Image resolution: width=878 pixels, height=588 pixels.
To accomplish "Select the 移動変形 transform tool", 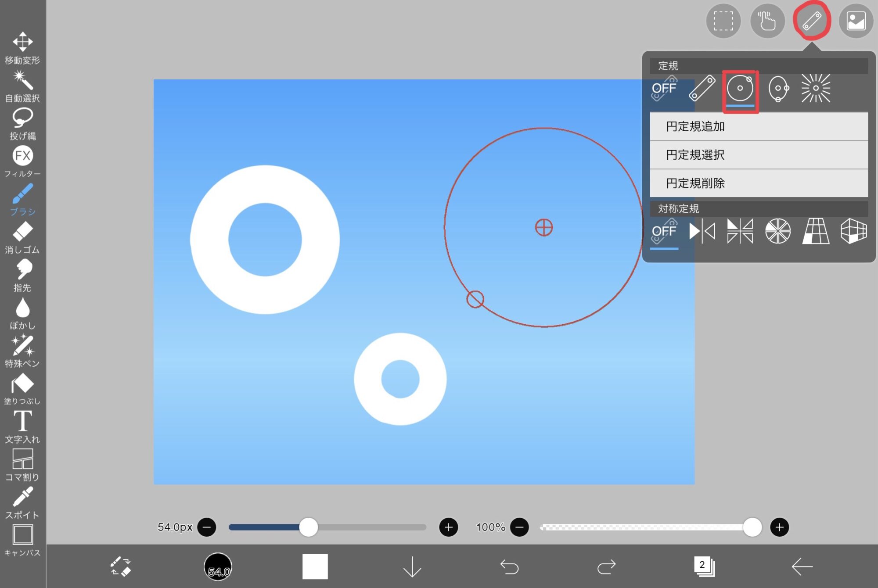I will coord(22,48).
